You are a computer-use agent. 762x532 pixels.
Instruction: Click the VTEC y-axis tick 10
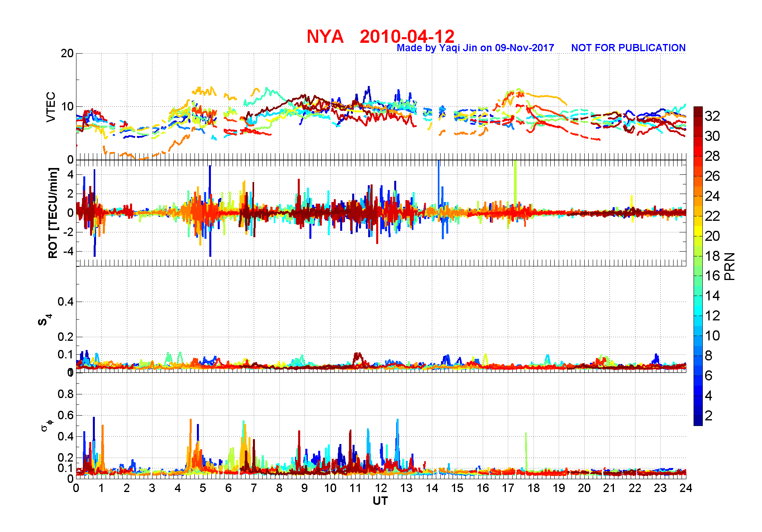click(67, 106)
